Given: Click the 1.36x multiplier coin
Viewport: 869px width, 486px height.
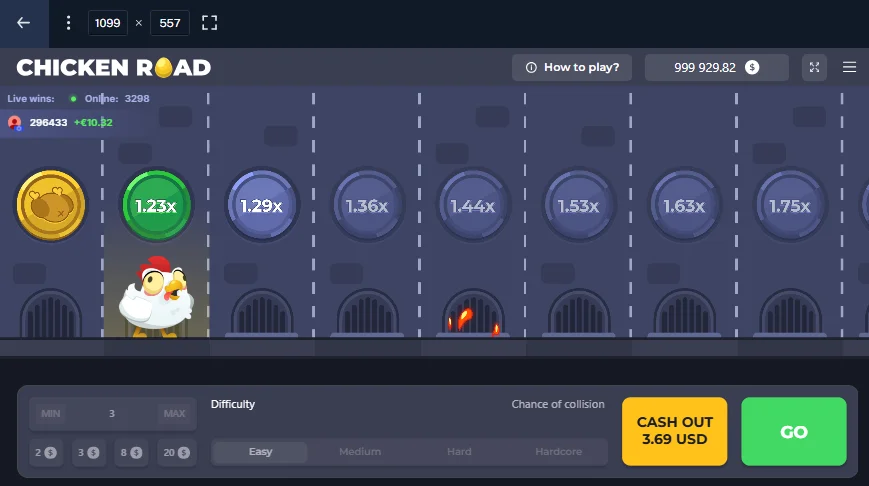Looking at the screenshot, I should click(367, 206).
